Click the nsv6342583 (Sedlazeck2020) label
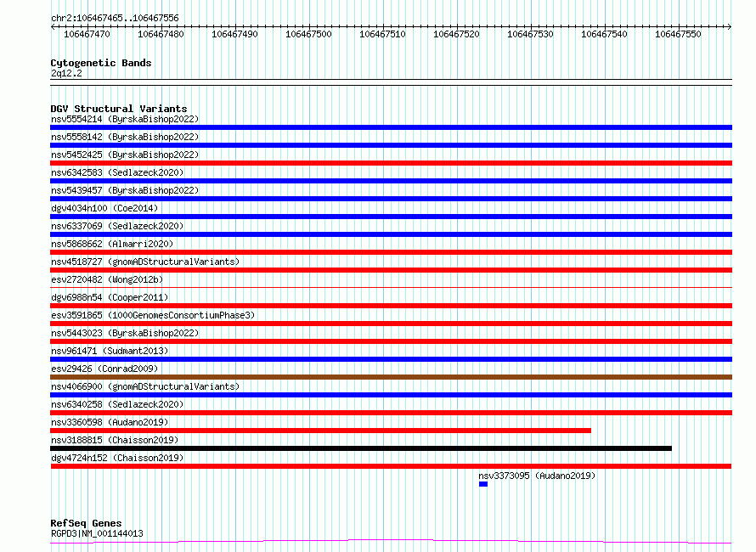756x552 pixels. tap(117, 172)
